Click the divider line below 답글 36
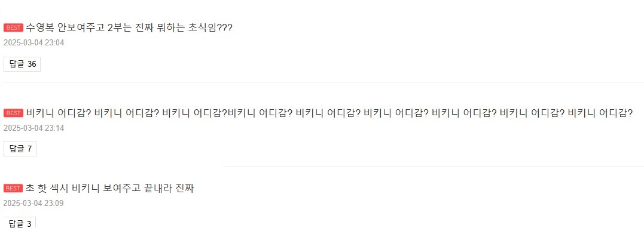The width and height of the screenshot is (644, 240). pos(322,82)
